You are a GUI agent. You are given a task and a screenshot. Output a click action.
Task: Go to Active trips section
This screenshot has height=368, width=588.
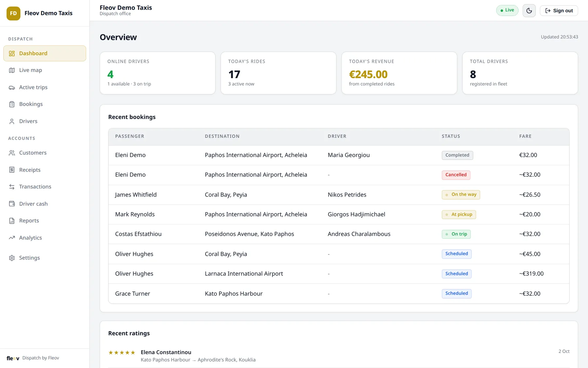point(45,87)
